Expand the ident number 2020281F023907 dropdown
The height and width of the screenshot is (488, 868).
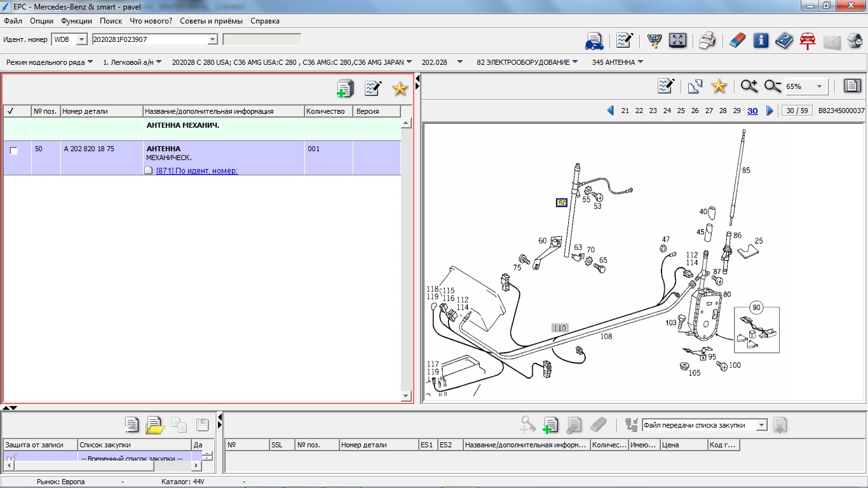(x=212, y=39)
